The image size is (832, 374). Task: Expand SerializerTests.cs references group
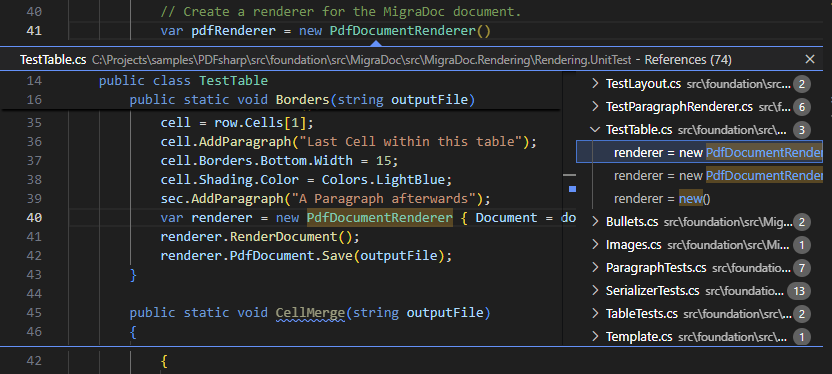click(595, 291)
